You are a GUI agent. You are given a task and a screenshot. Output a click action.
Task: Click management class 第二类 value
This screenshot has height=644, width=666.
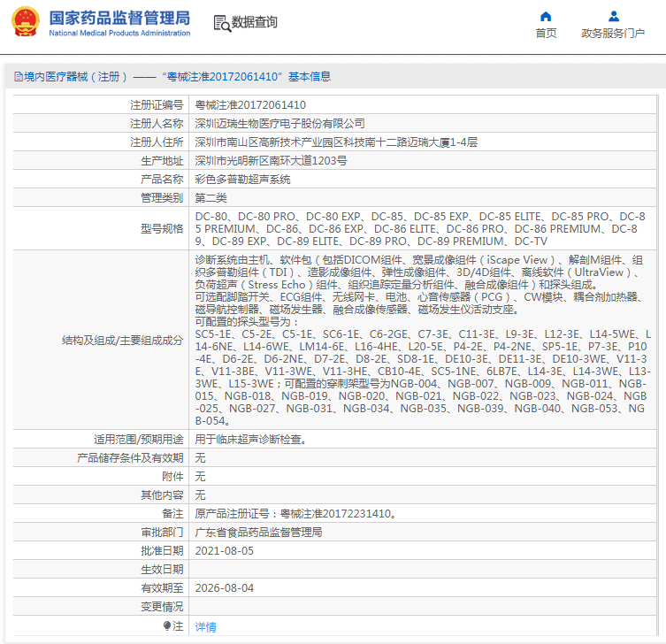click(211, 198)
